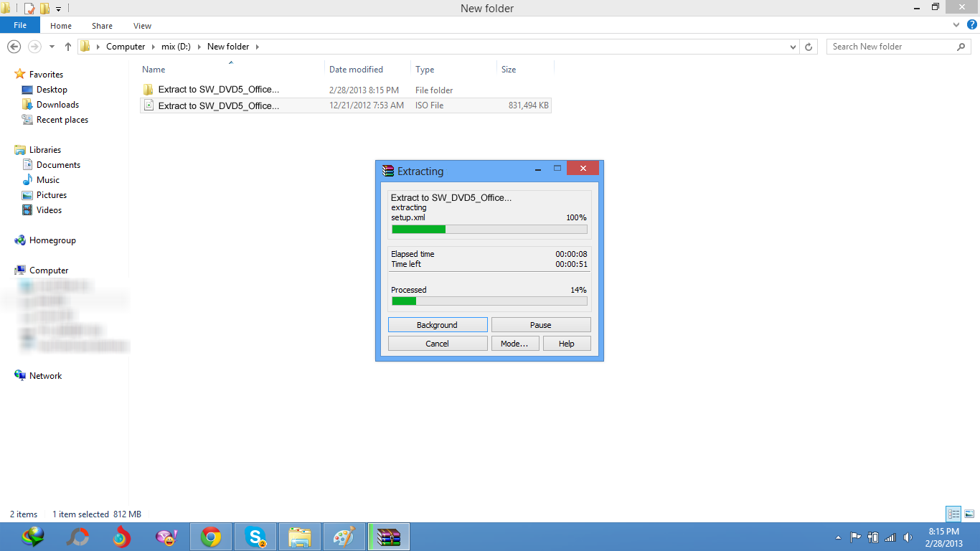Switch to the View ribbon tab
980x551 pixels.
142,26
